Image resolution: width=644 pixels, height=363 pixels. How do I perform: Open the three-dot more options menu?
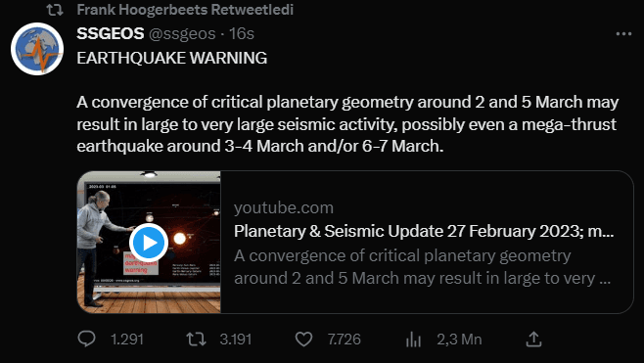[x=623, y=33]
